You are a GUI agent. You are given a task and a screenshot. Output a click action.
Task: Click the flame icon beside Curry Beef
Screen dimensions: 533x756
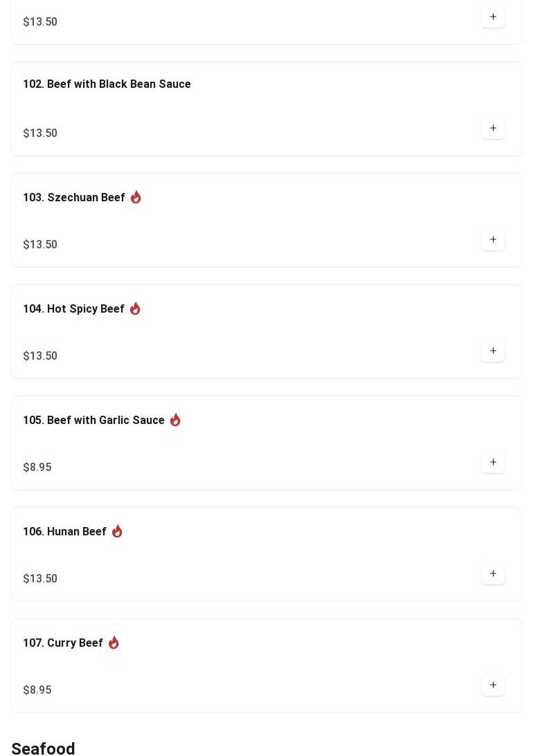114,643
